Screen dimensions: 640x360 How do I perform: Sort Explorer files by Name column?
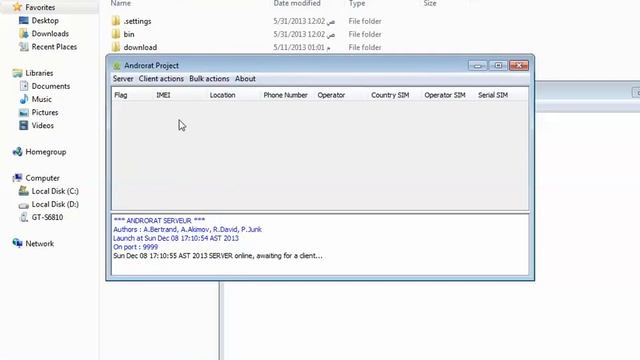click(121, 3)
